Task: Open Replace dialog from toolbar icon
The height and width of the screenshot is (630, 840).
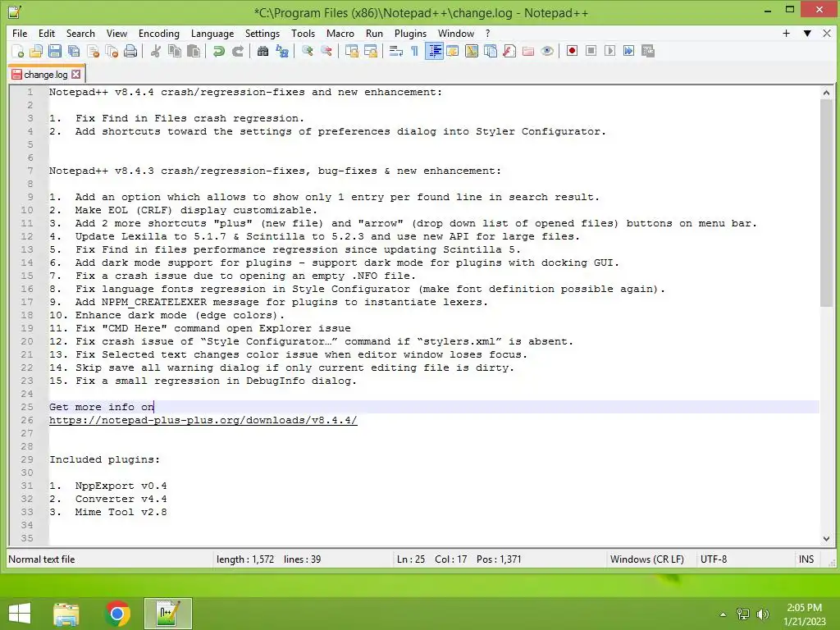Action: [282, 51]
